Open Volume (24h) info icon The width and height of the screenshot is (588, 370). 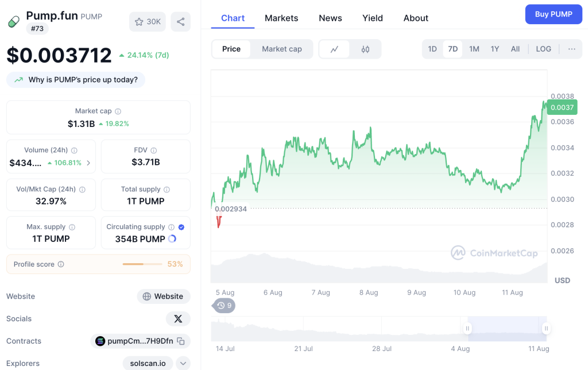[x=74, y=150]
